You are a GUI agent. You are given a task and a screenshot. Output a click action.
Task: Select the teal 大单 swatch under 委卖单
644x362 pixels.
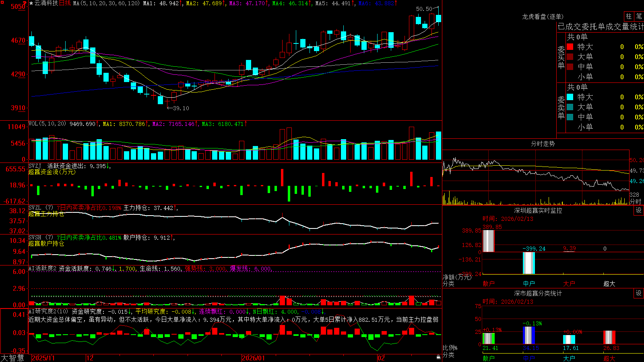[570, 107]
